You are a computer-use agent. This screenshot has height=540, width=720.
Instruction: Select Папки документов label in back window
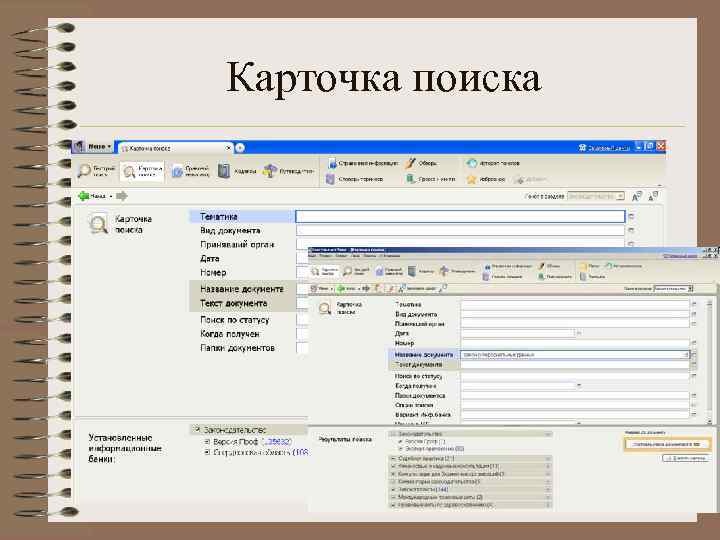[x=237, y=348]
